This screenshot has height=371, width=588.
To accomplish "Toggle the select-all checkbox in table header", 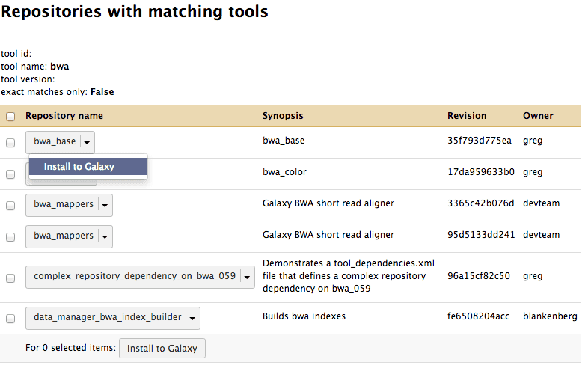I will click(x=10, y=117).
